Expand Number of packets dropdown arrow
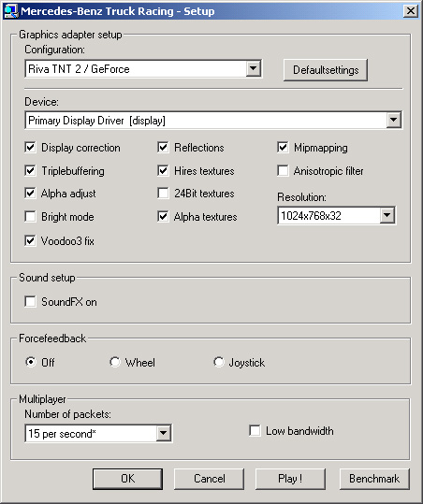423x504 pixels. pyautogui.click(x=164, y=433)
